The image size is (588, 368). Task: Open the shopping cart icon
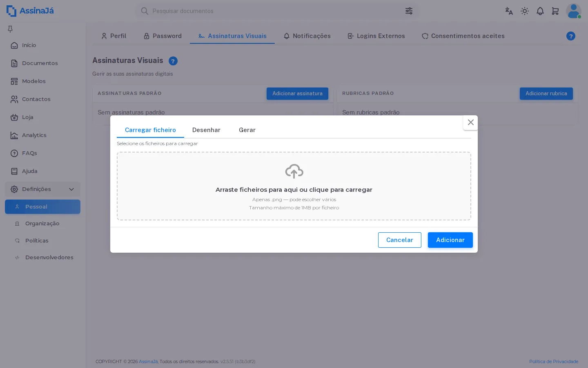point(555,11)
